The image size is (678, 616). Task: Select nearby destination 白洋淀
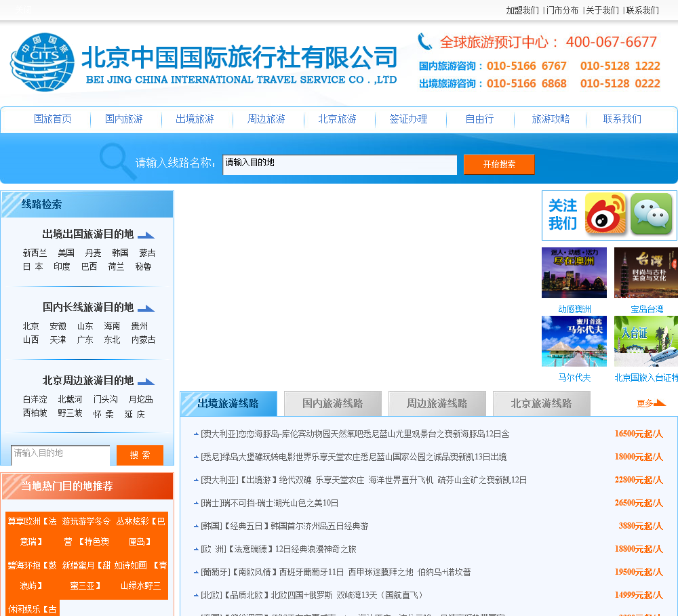click(x=35, y=399)
